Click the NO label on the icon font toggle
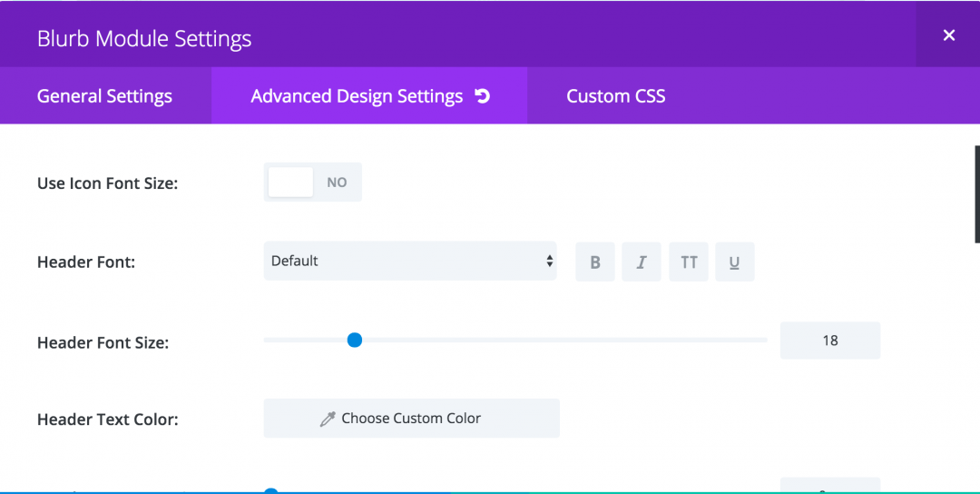The height and width of the screenshot is (494, 980). pyautogui.click(x=337, y=183)
